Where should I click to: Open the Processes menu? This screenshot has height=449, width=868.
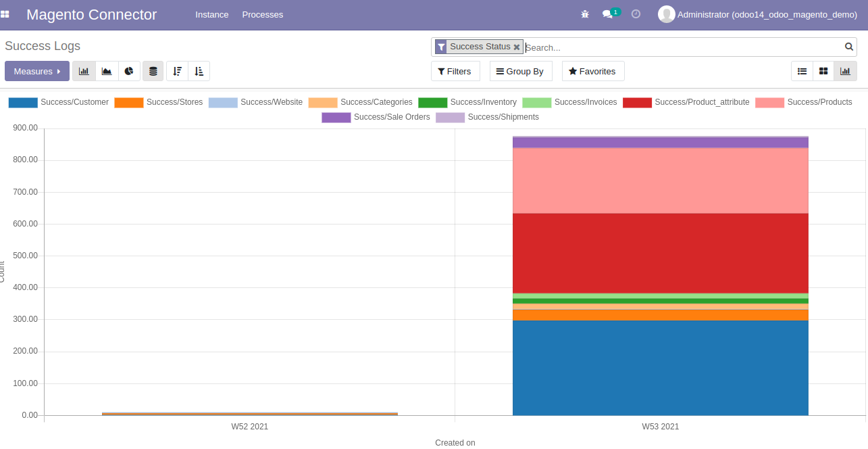point(263,14)
